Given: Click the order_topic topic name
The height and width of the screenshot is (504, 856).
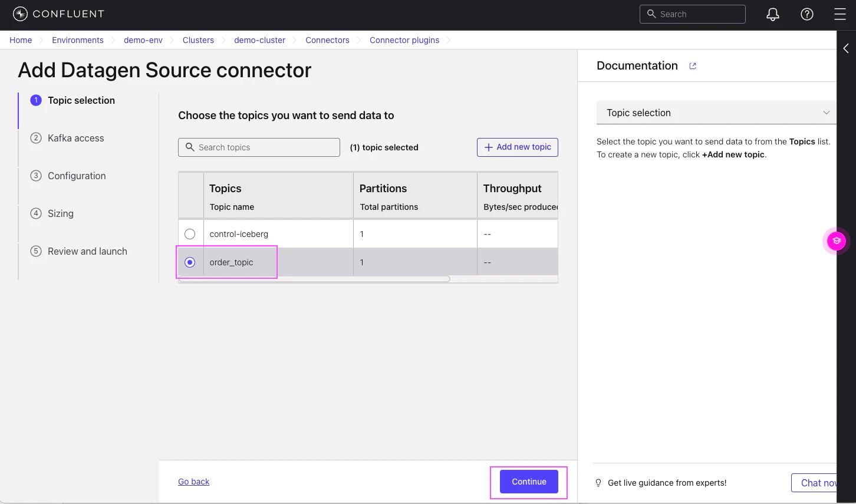Looking at the screenshot, I should click(231, 262).
